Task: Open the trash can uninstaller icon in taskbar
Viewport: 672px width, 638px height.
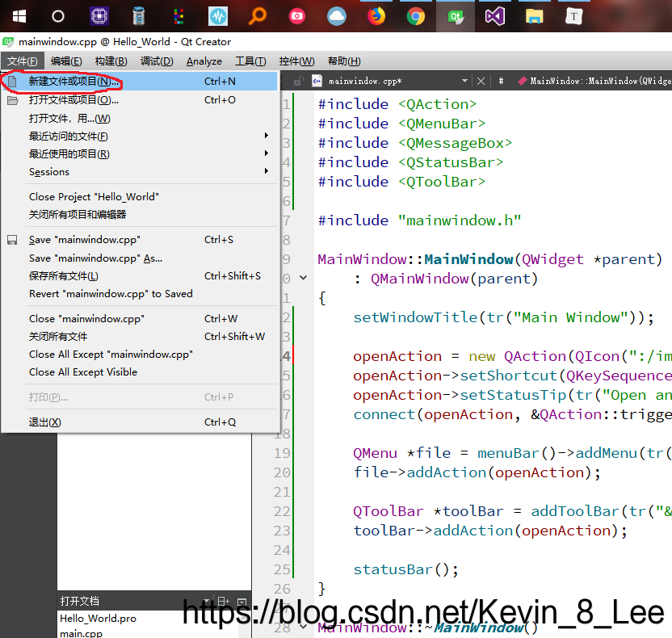Action: point(138,17)
